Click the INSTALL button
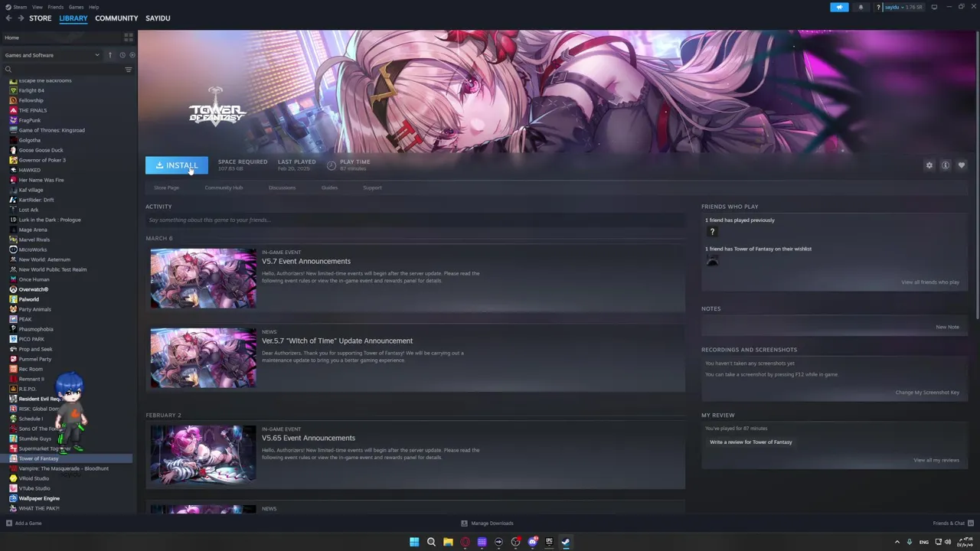 coord(177,165)
